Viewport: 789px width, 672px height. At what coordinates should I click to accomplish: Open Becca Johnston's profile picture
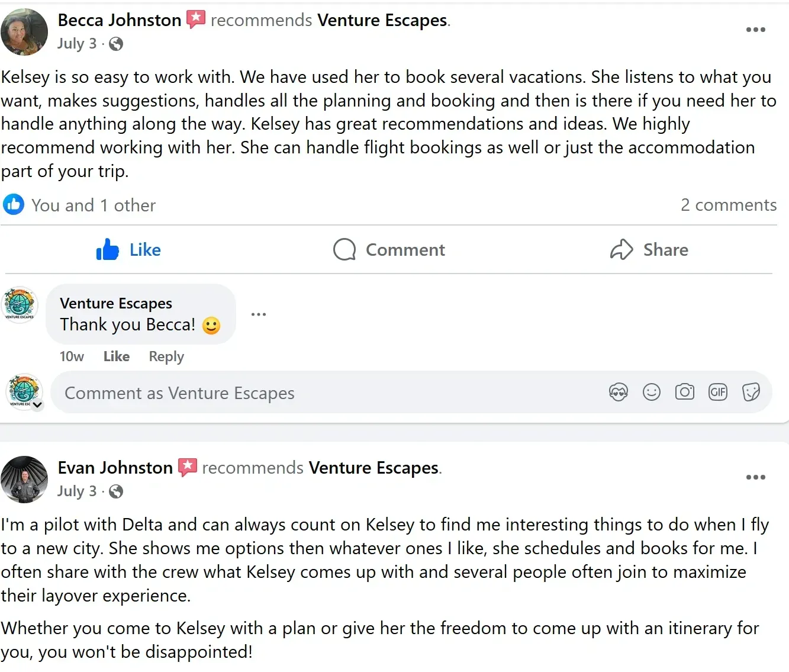[24, 32]
